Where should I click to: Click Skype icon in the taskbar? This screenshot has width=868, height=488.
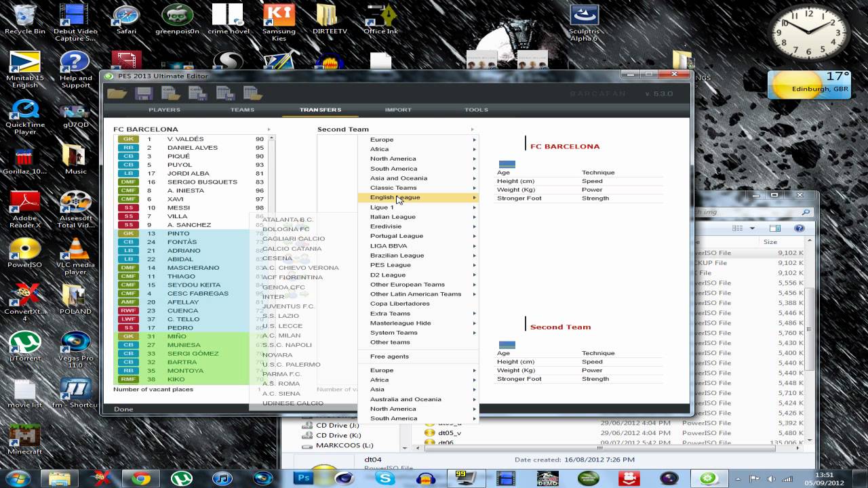coord(386,478)
